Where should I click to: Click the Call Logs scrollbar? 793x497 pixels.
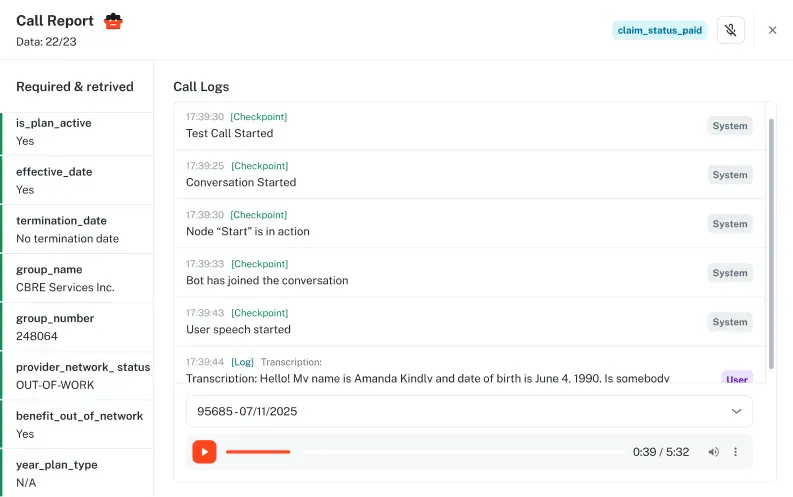[771, 244]
